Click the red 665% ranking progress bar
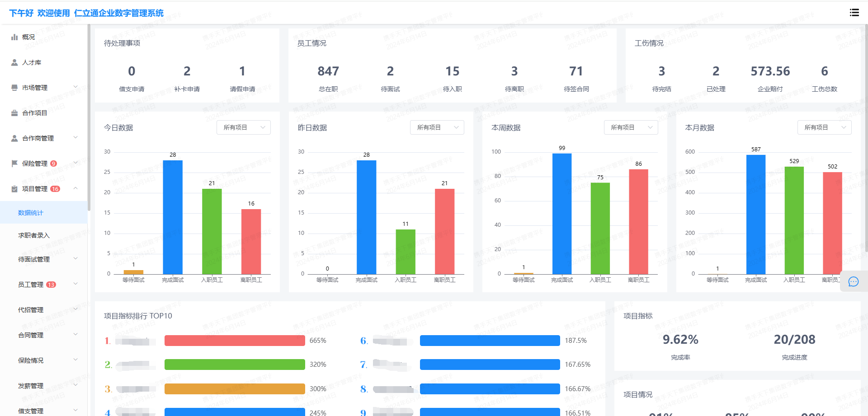 [x=235, y=341]
